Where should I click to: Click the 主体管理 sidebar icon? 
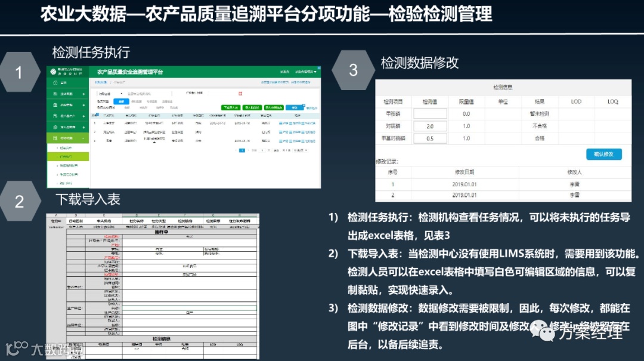pos(55,94)
